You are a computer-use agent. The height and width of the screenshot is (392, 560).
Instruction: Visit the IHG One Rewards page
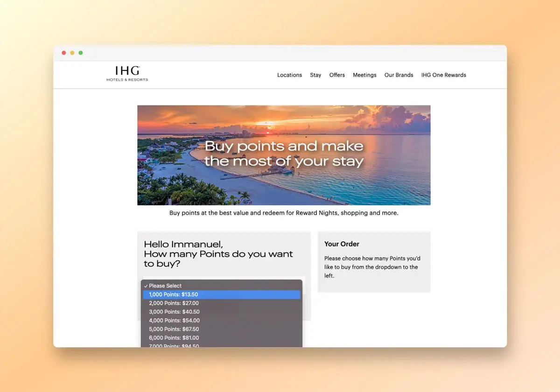point(443,75)
